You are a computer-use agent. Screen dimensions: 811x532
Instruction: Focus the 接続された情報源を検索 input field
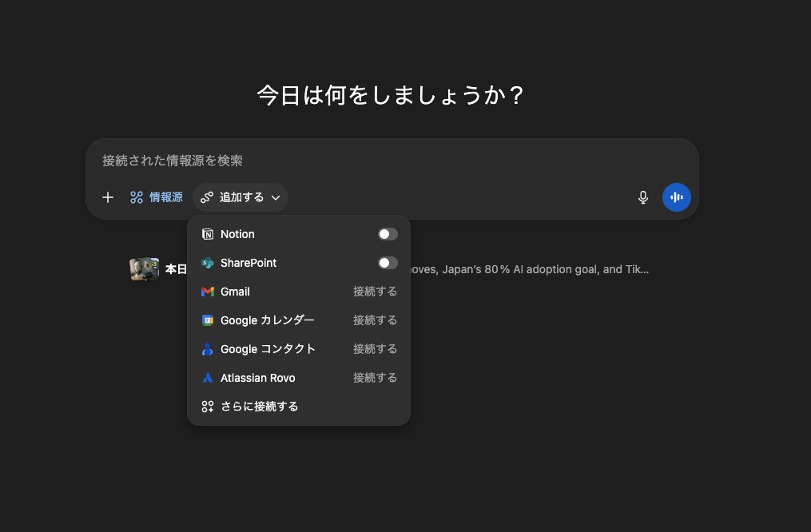pyautogui.click(x=392, y=161)
